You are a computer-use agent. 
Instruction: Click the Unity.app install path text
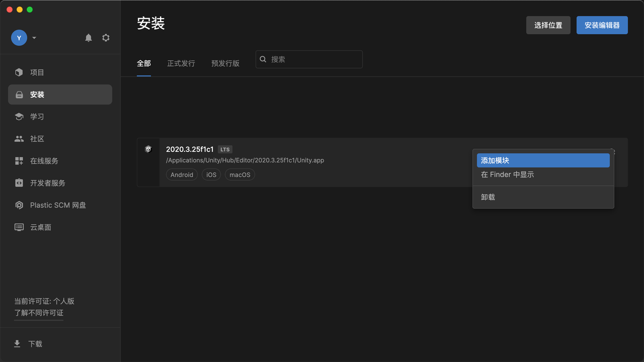pos(245,160)
